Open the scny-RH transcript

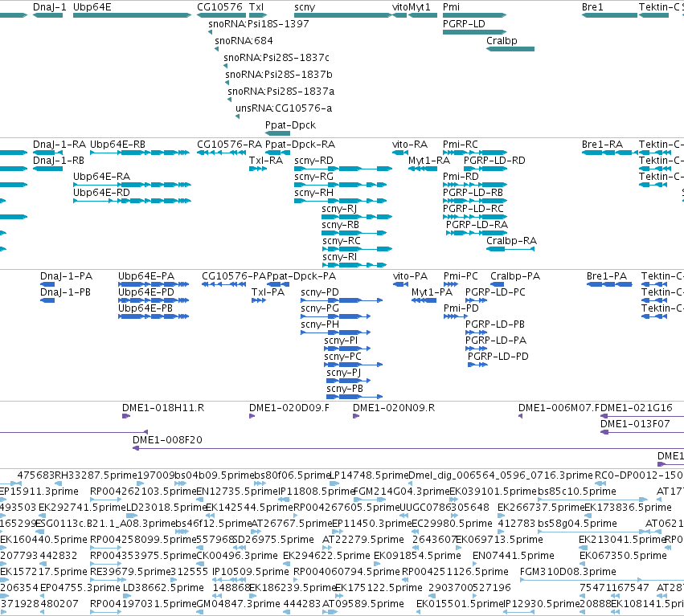340,201
